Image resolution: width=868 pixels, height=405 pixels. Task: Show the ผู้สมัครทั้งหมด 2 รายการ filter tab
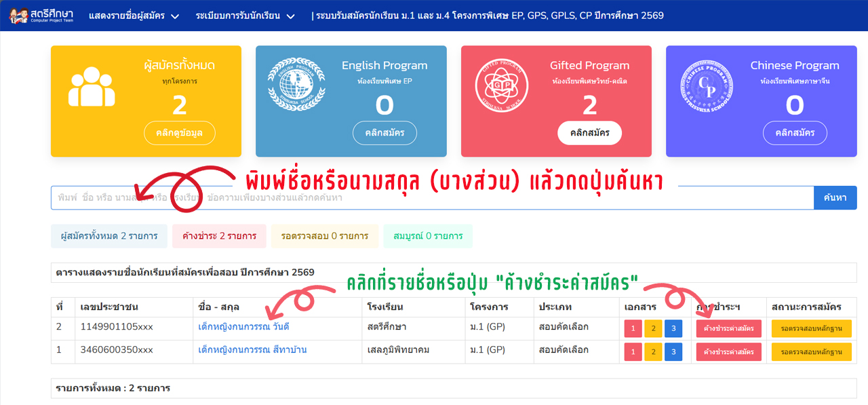(x=108, y=236)
